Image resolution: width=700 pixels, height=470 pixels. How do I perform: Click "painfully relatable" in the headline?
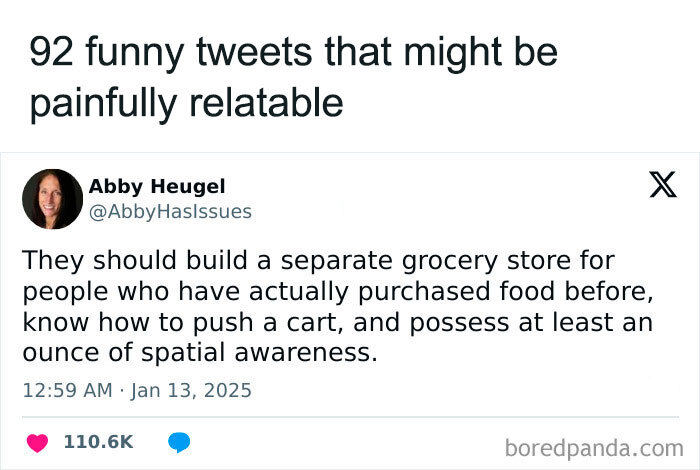(x=186, y=102)
